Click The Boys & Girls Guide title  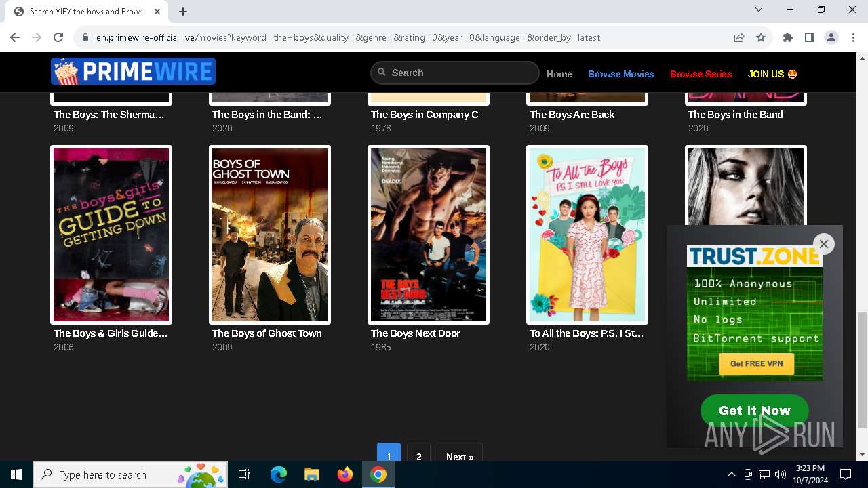[x=110, y=333]
